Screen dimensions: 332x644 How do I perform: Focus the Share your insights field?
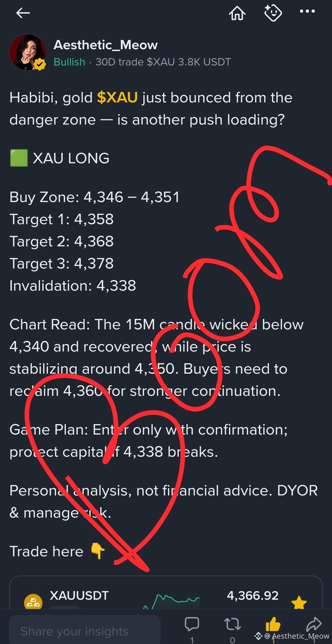click(85, 630)
